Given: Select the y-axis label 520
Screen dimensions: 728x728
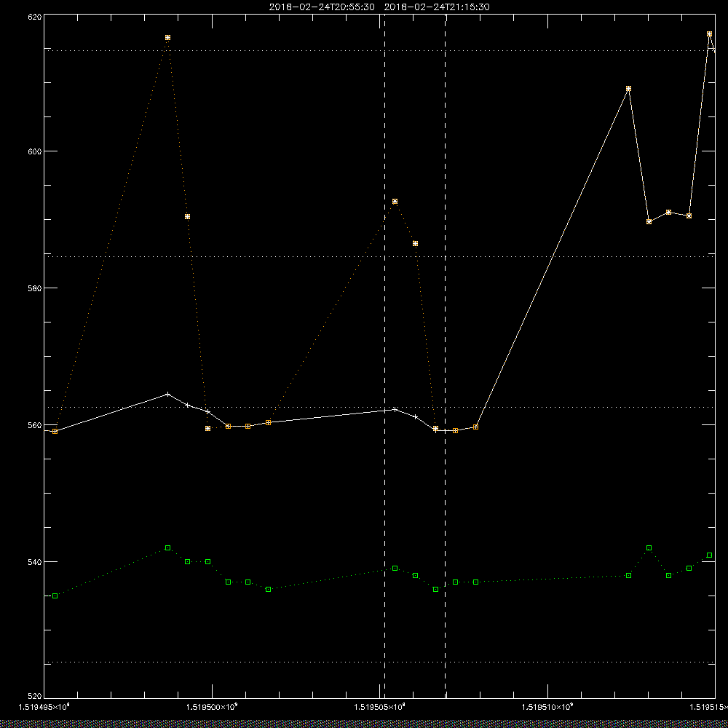Looking at the screenshot, I should click(35, 697).
